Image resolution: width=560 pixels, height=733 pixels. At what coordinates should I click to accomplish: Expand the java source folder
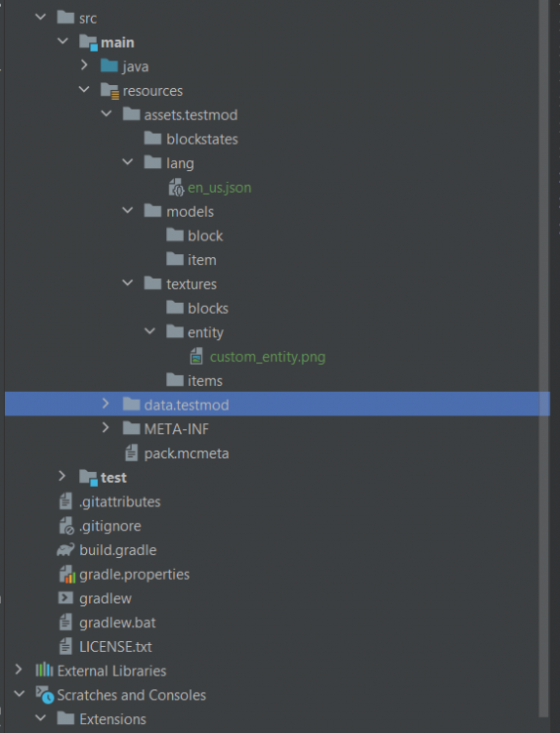click(84, 65)
